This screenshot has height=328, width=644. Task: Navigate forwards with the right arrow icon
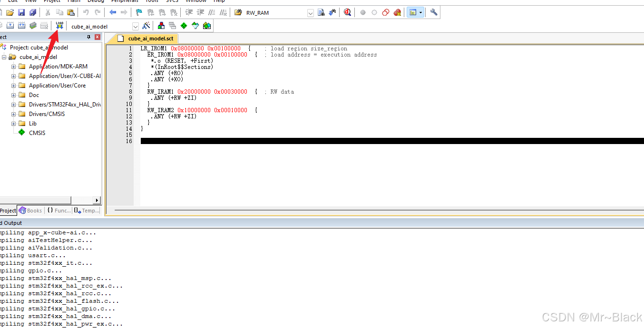point(124,12)
